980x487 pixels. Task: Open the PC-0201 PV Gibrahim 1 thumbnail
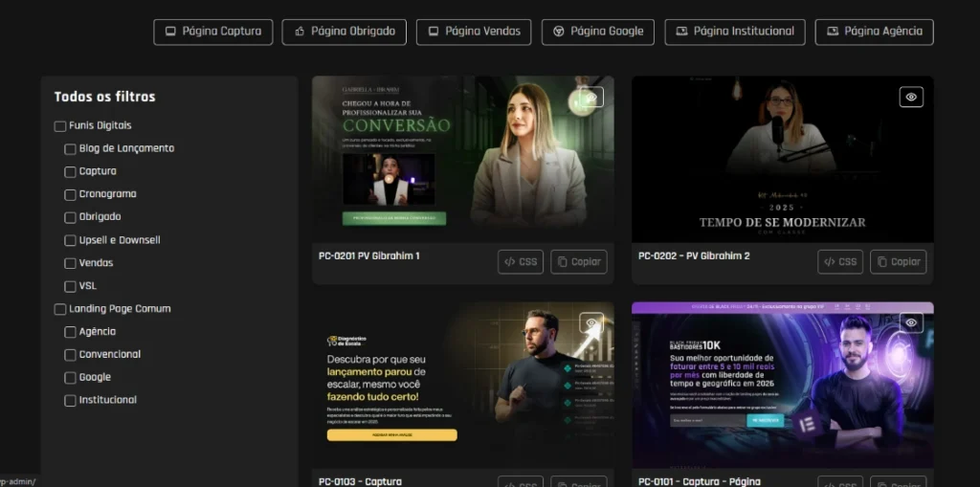click(463, 160)
